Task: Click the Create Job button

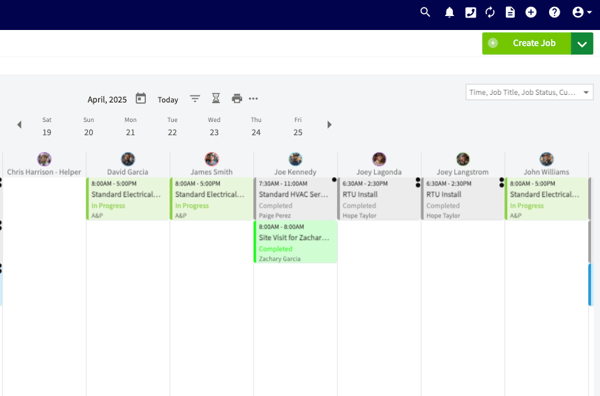Action: point(527,43)
